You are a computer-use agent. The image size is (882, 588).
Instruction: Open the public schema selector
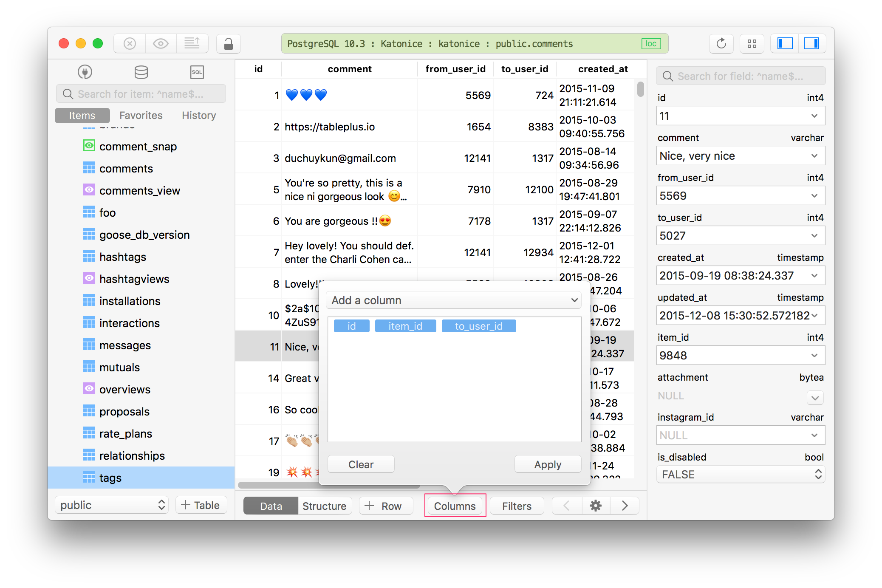tap(112, 505)
